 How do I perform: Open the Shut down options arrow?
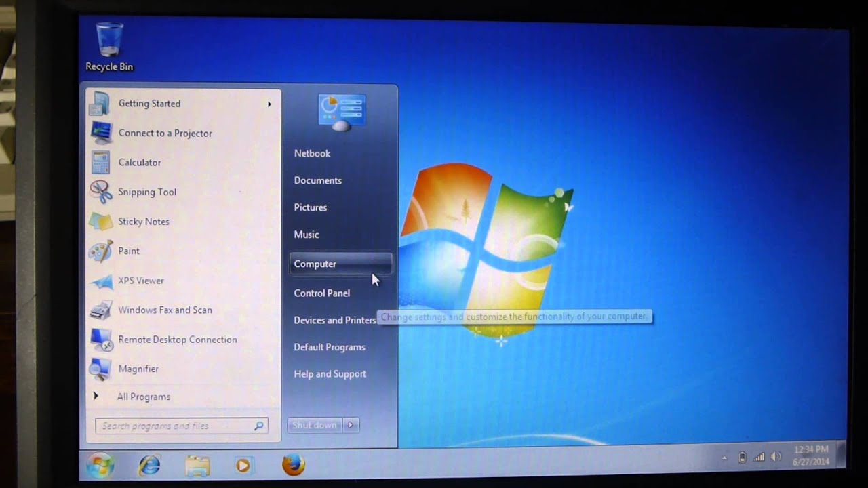point(351,425)
